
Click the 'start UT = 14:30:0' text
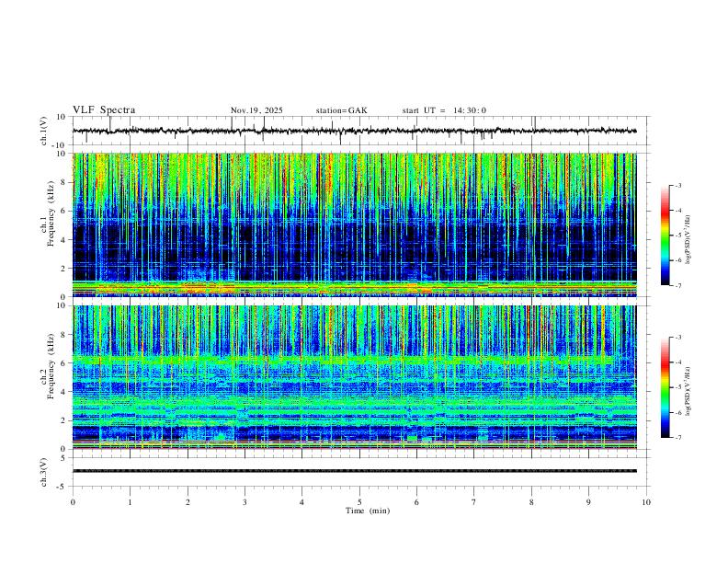pyautogui.click(x=444, y=110)
